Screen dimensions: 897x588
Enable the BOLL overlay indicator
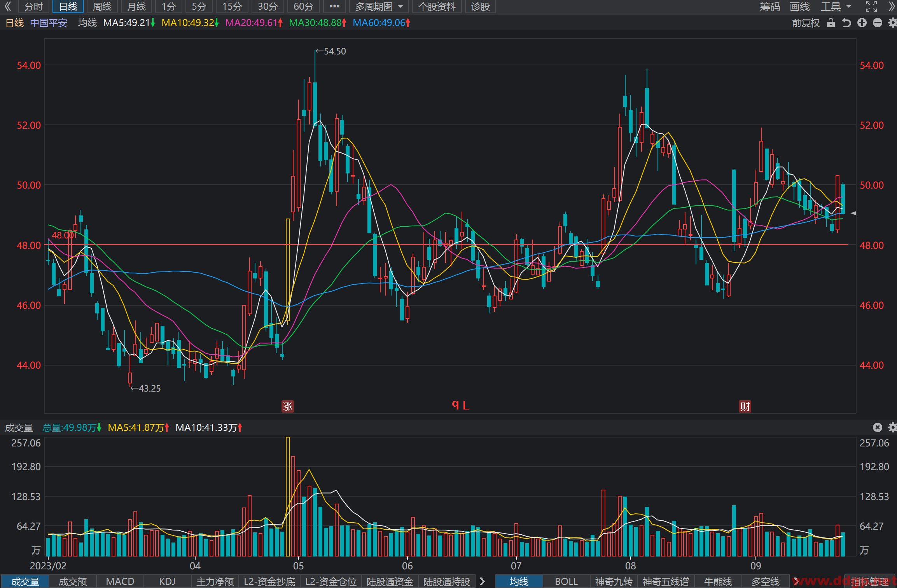pyautogui.click(x=566, y=581)
